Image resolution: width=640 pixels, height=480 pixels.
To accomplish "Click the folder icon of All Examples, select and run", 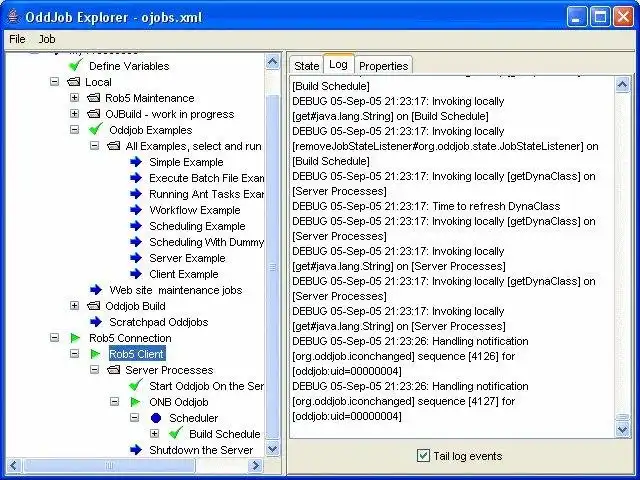I will [113, 146].
